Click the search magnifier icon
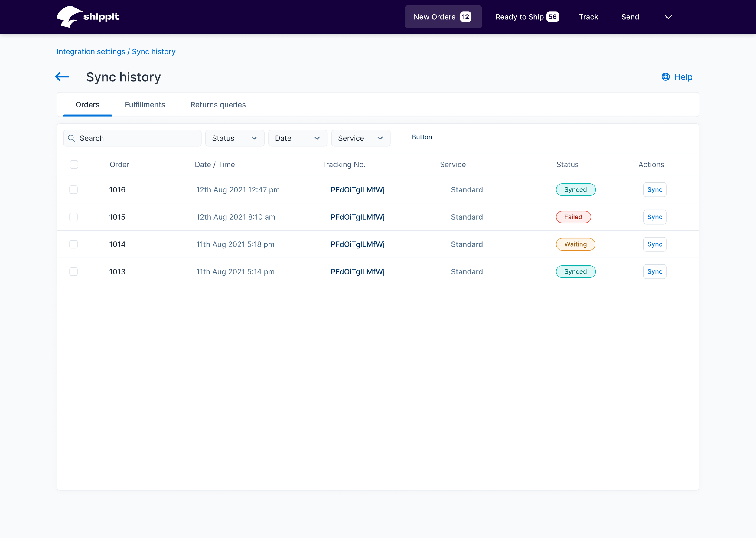 (x=71, y=138)
